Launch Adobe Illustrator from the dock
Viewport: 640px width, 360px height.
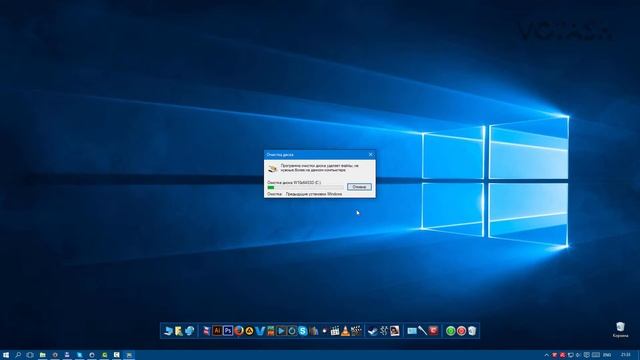pyautogui.click(x=217, y=331)
